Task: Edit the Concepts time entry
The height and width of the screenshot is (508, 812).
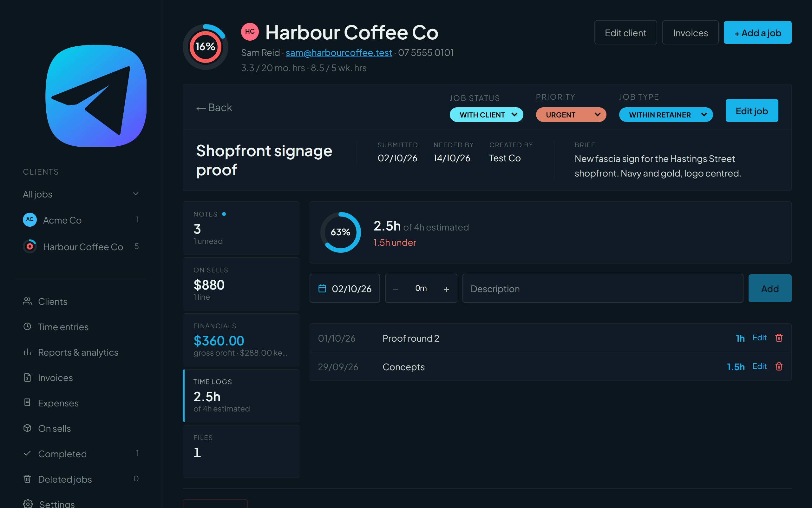Action: pyautogui.click(x=759, y=366)
